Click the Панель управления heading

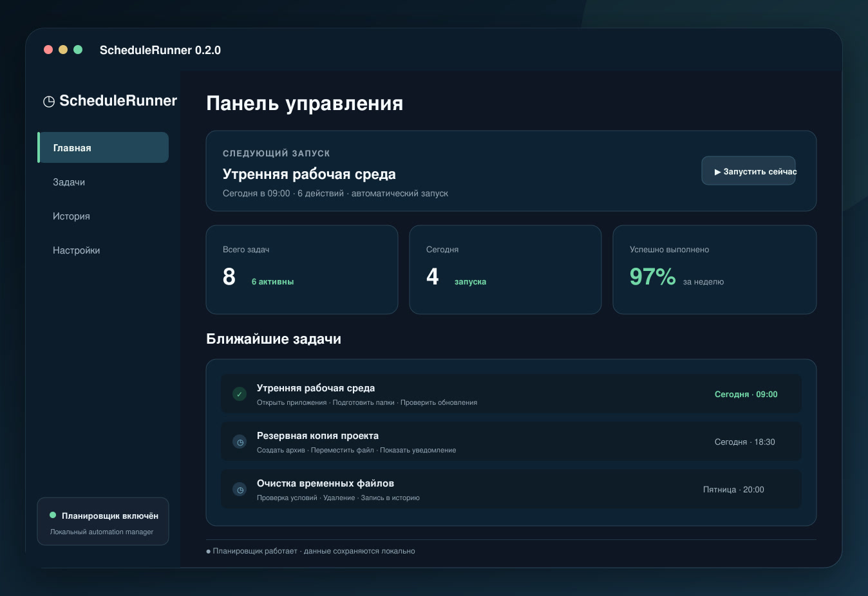point(305,103)
